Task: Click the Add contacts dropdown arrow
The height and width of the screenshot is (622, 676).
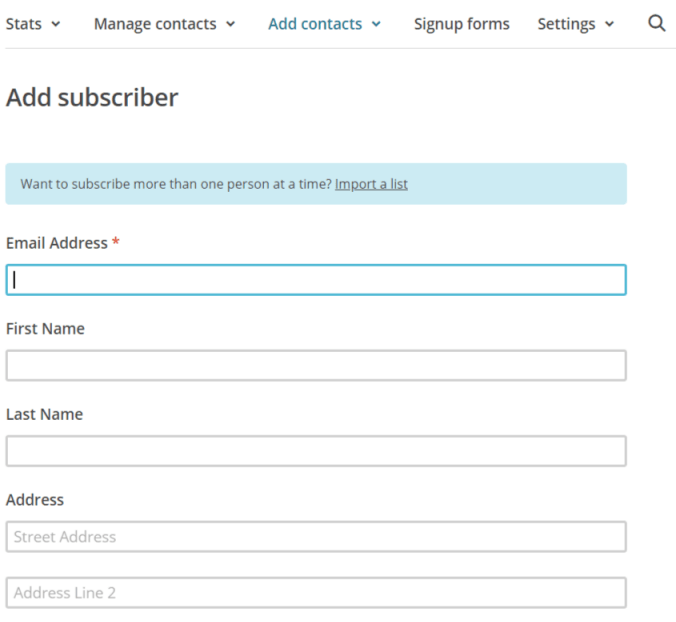Action: 376,24
